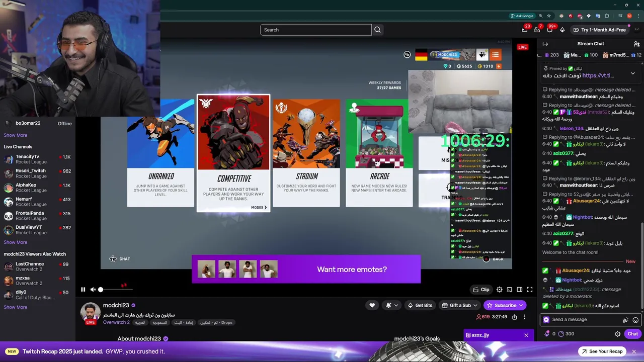The image size is (644, 362).
Task: Close the azoz_jjy popup
Action: pyautogui.click(x=526, y=335)
